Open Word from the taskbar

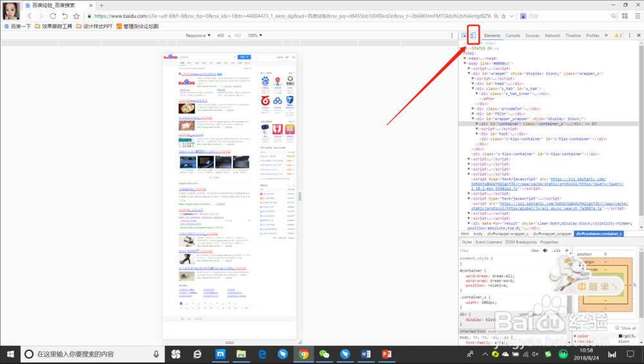366,354
